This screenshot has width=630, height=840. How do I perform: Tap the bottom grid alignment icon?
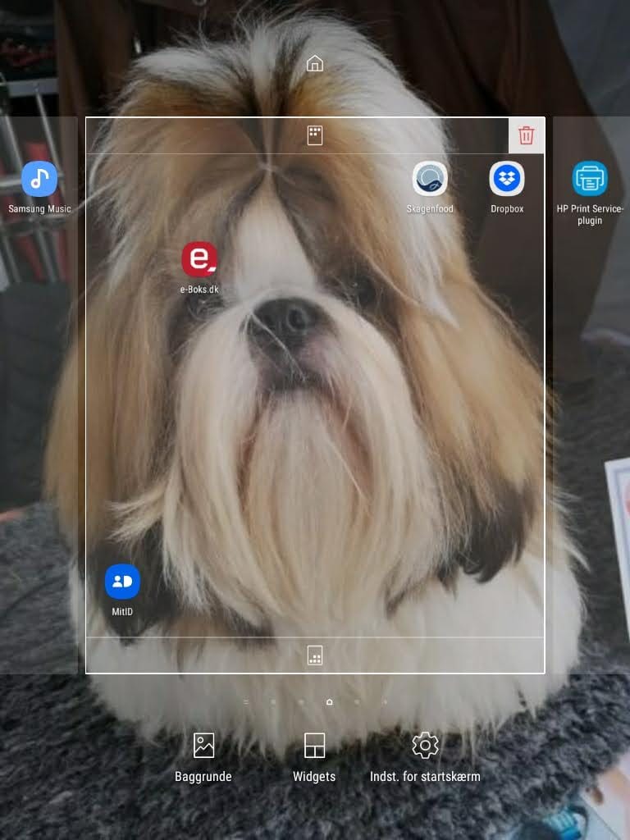(314, 655)
